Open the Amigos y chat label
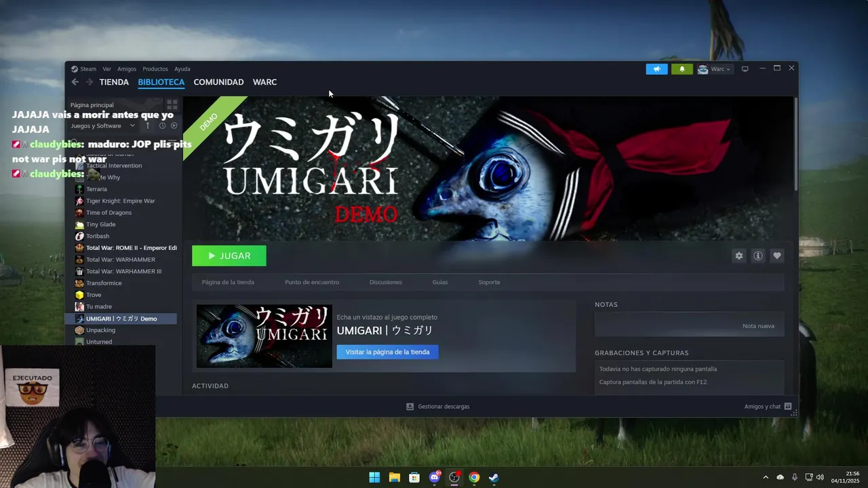 pos(762,407)
